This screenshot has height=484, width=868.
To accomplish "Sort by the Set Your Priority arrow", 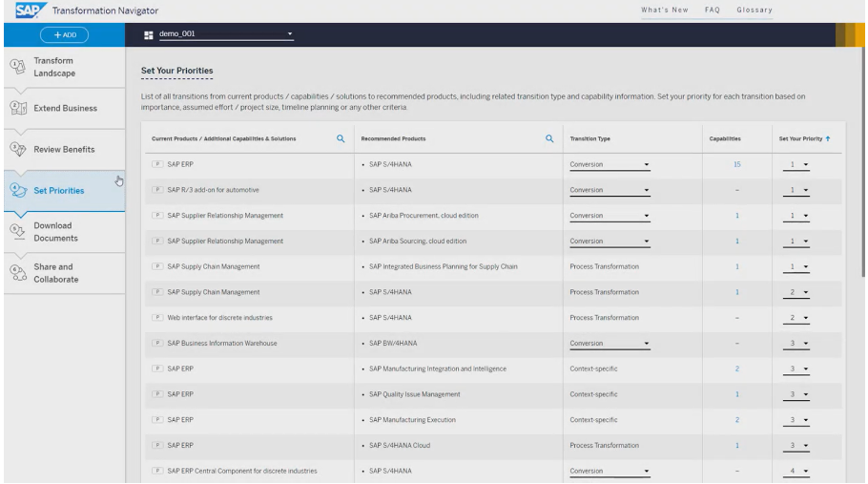I will pyautogui.click(x=827, y=139).
